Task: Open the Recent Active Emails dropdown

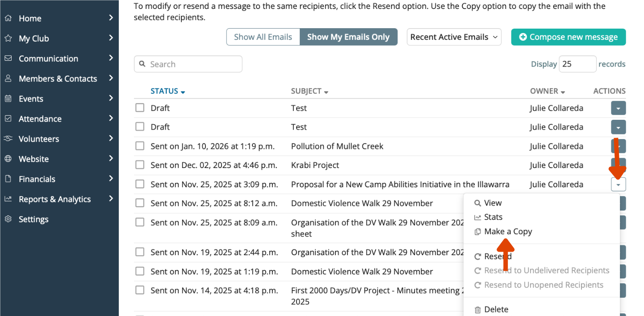Action: (x=454, y=37)
